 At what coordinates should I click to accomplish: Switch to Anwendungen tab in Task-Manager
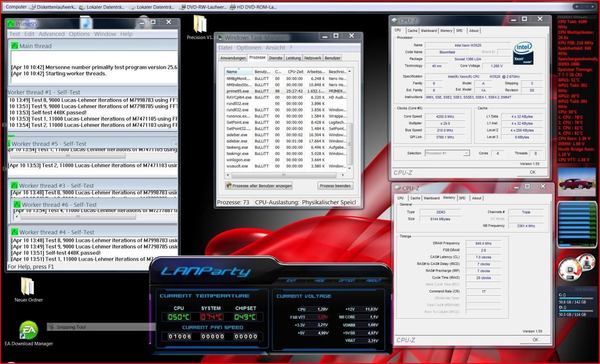click(x=233, y=58)
